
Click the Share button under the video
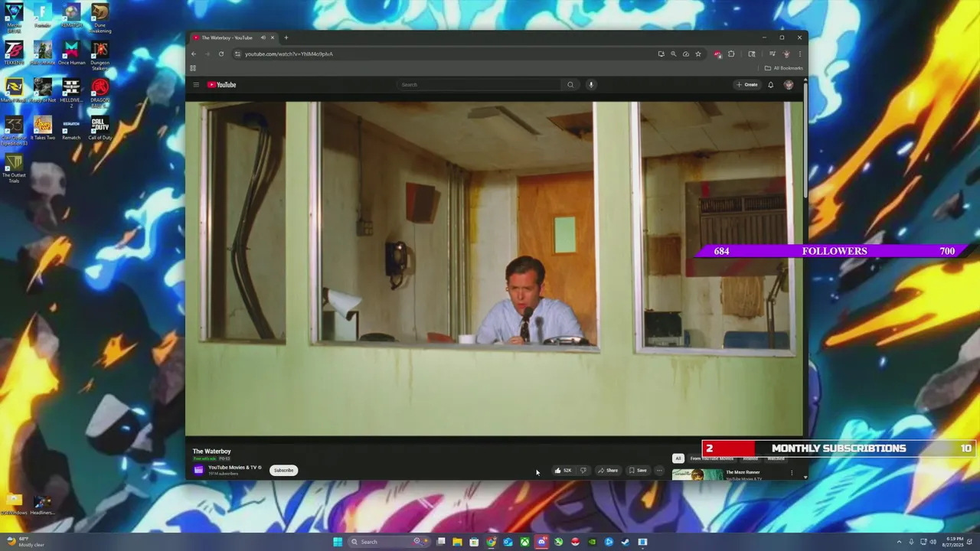(608, 471)
